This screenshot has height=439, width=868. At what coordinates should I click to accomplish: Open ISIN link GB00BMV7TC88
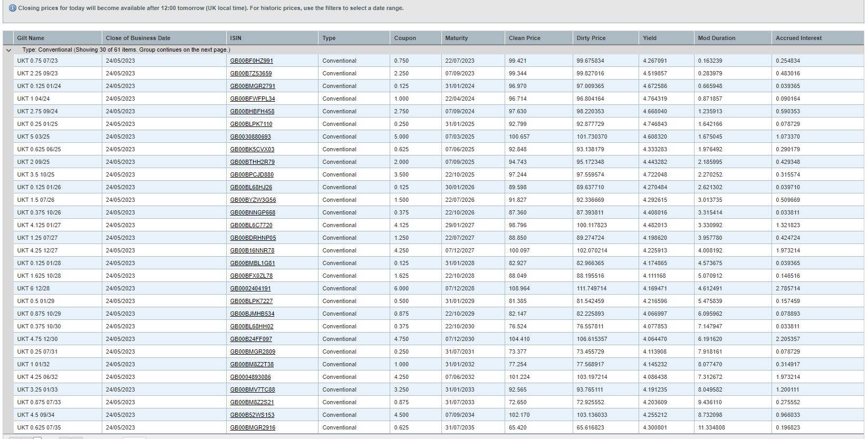tap(253, 389)
